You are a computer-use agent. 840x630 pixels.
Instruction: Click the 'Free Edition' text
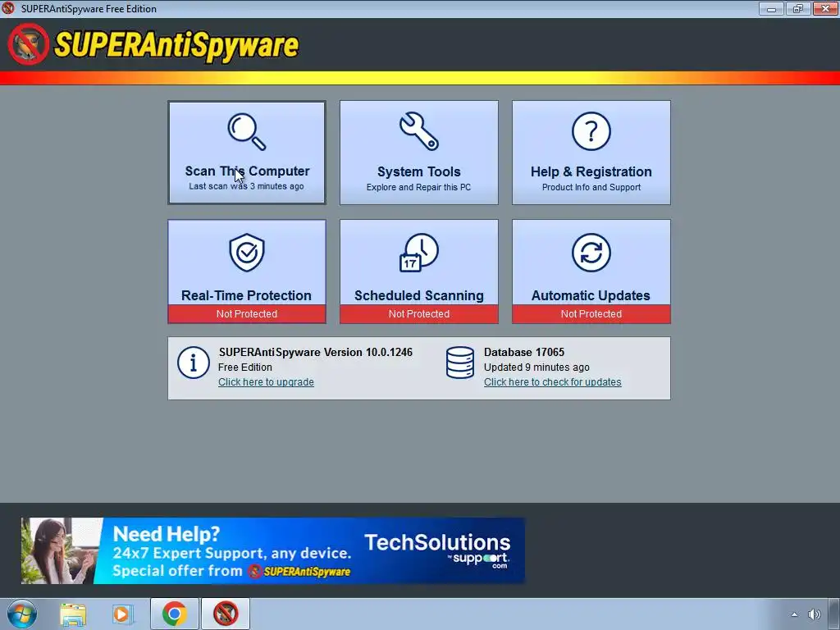click(244, 367)
